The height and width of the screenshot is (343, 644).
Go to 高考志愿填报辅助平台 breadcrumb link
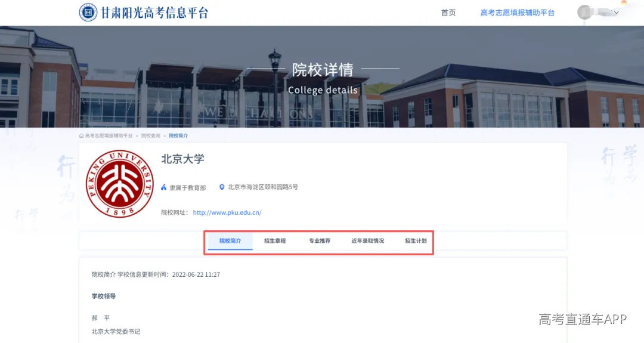click(x=109, y=135)
